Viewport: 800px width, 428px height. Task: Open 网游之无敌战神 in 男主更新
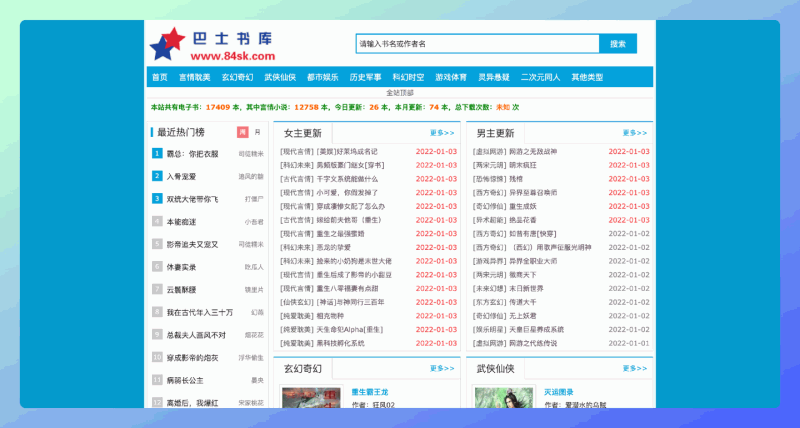[x=533, y=152]
